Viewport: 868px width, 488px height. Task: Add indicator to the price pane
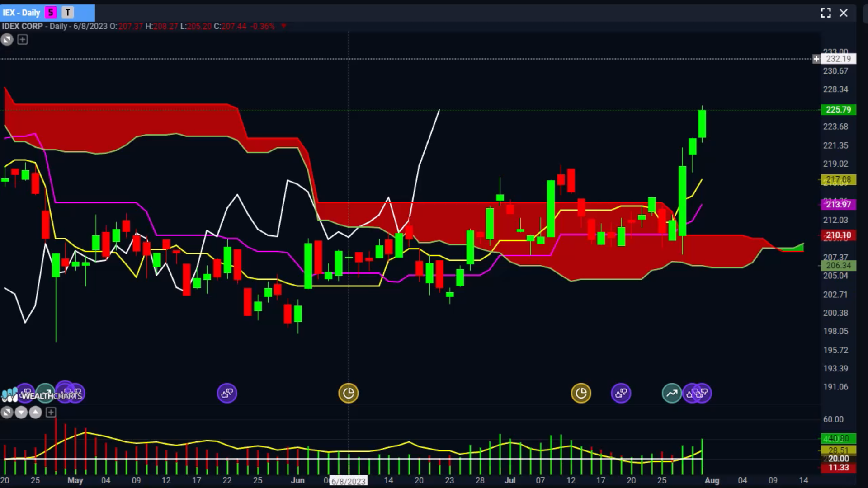tap(22, 40)
